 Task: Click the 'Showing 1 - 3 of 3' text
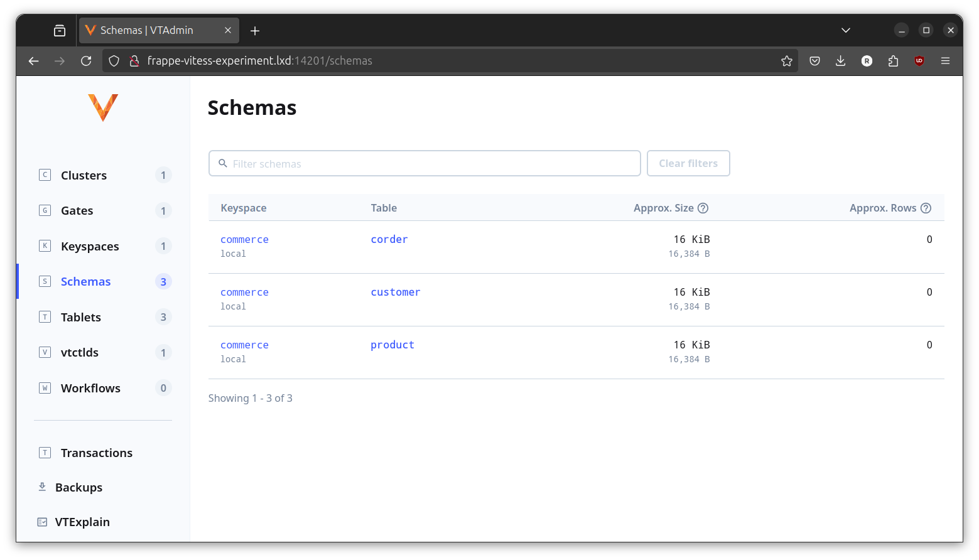click(x=251, y=398)
